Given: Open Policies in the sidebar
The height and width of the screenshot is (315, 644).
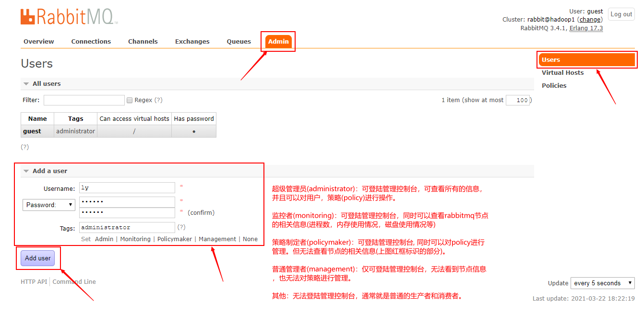Looking at the screenshot, I should (x=554, y=86).
